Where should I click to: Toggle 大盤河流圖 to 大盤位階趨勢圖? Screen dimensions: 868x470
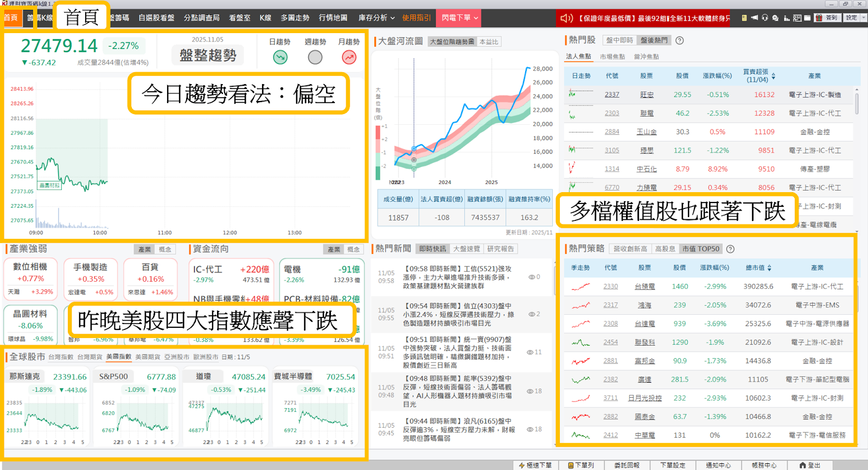click(x=452, y=42)
